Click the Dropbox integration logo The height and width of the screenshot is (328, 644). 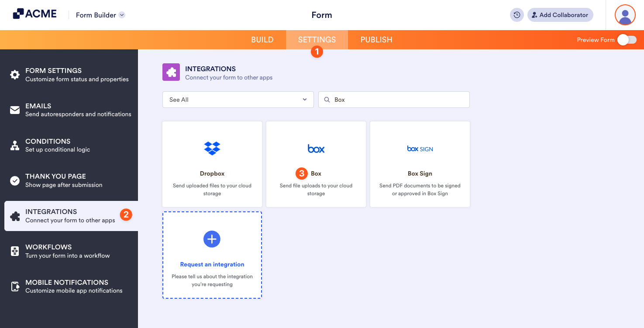(212, 148)
